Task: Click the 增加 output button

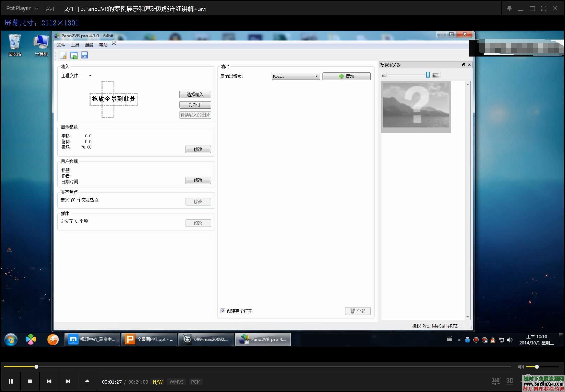Action: coord(346,76)
